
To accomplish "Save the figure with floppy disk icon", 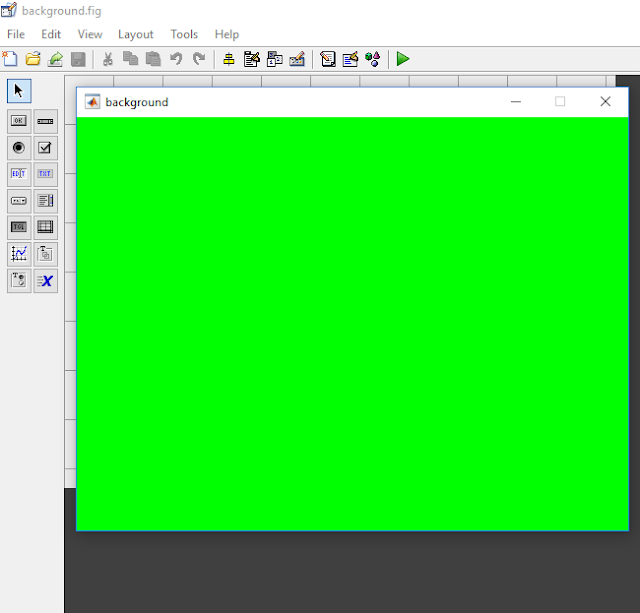I will tap(78, 59).
